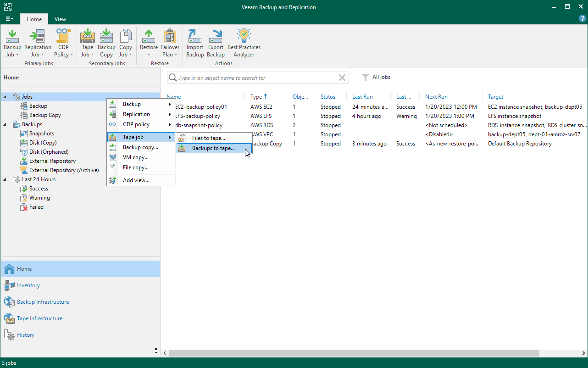Choose VM copy... in context menu
Image resolution: width=588 pixels, height=368 pixels.
point(141,157)
